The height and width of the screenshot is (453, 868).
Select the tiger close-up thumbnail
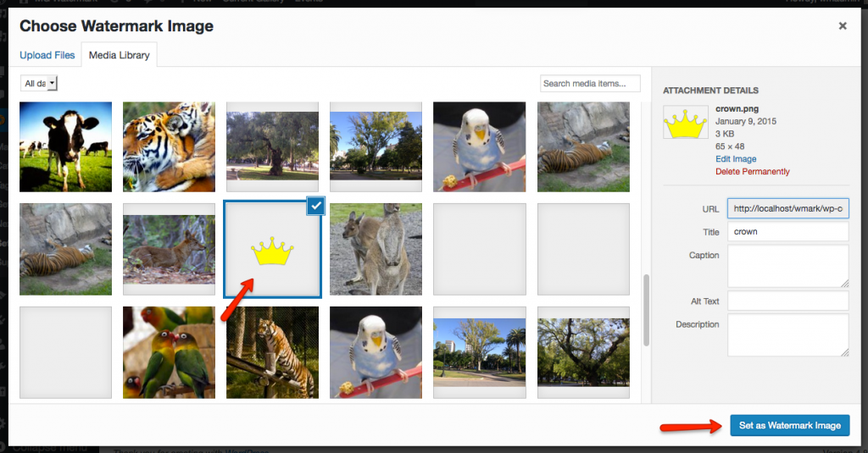click(169, 146)
